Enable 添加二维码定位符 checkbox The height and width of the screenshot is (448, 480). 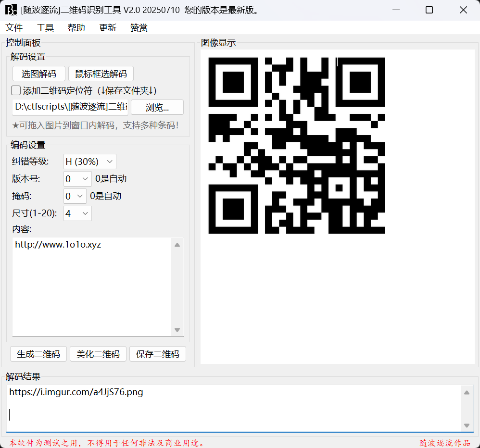(16, 90)
